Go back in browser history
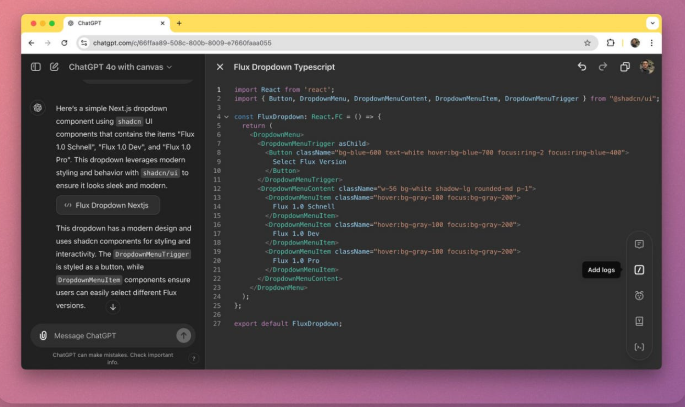Image resolution: width=685 pixels, height=407 pixels. point(31,43)
